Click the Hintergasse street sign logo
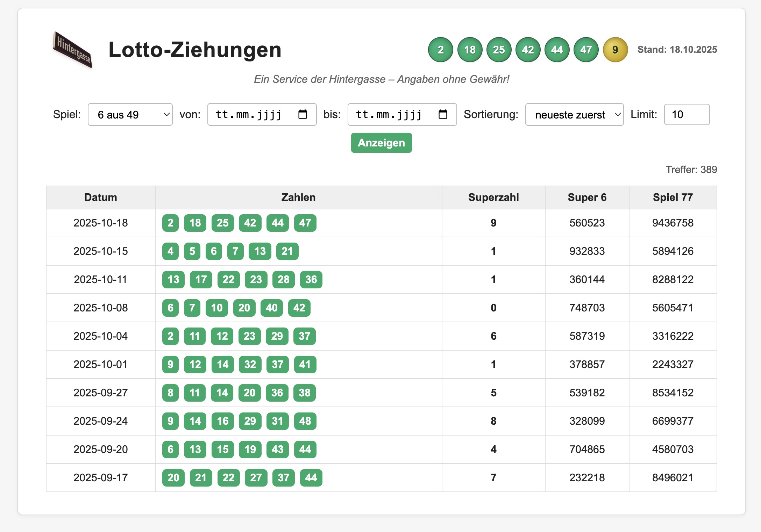 coord(72,50)
